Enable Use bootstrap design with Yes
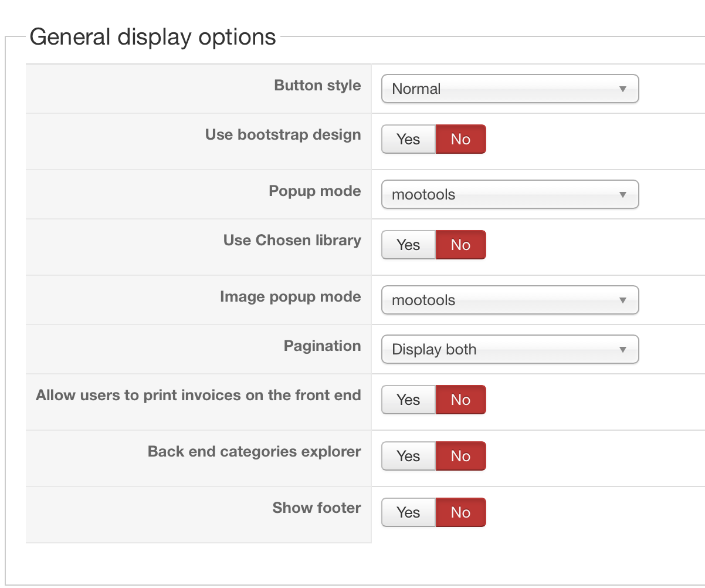This screenshot has height=588, width=705. (408, 139)
